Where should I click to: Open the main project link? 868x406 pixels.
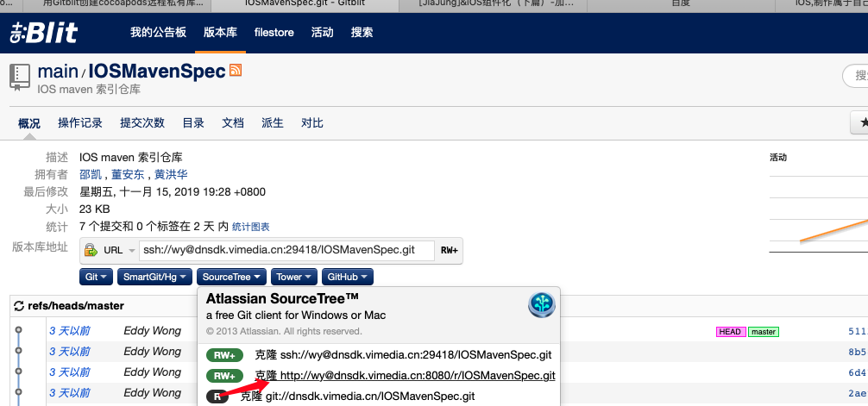click(58, 72)
